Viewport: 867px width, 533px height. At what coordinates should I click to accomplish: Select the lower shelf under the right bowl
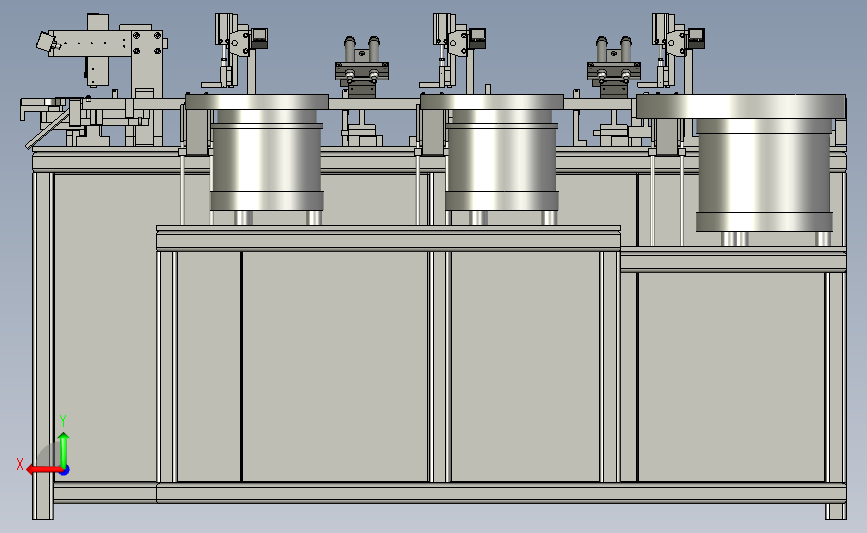coord(733,259)
